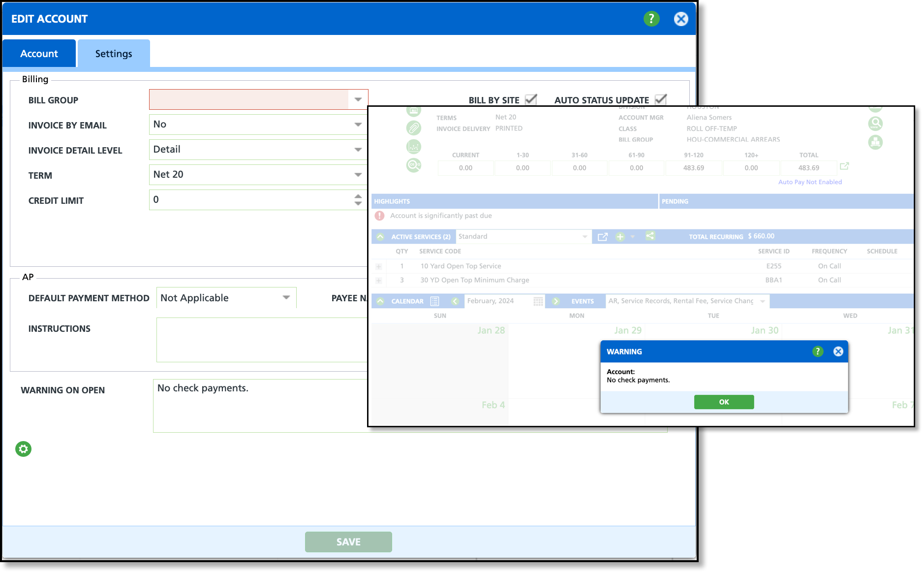Open the chart report icon in account screen
The height and width of the screenshot is (572, 924).
click(414, 146)
